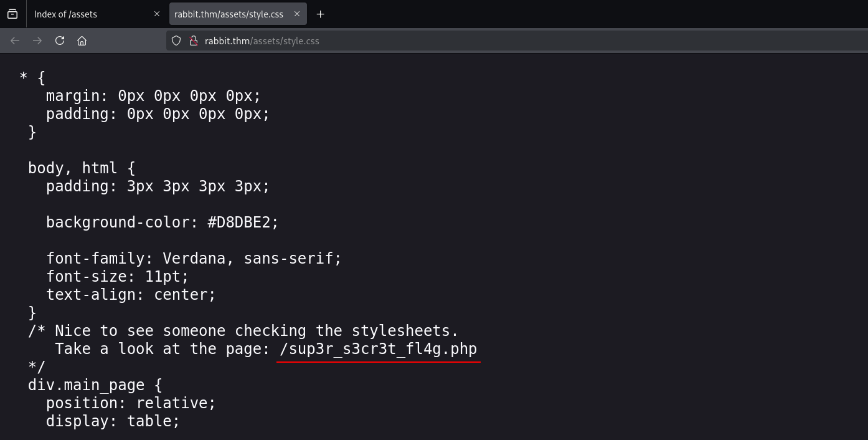Screen dimensions: 868x440
Task: Show tracking protection shield details
Action: tap(176, 41)
